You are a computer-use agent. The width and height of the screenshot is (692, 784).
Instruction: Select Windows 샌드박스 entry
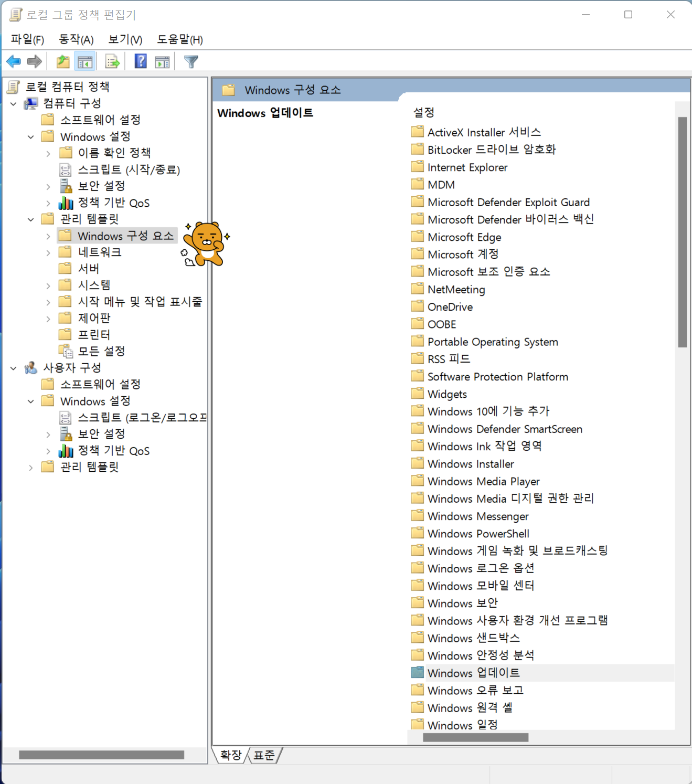473,638
